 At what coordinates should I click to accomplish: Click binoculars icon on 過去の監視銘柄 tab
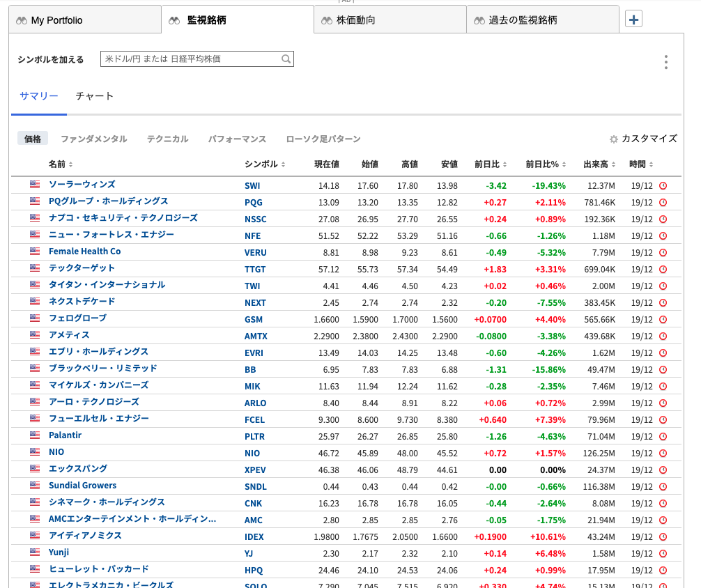click(479, 21)
